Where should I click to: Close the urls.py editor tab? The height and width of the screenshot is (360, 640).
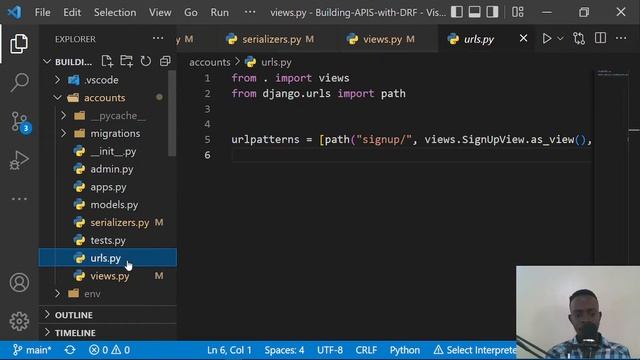coord(523,38)
